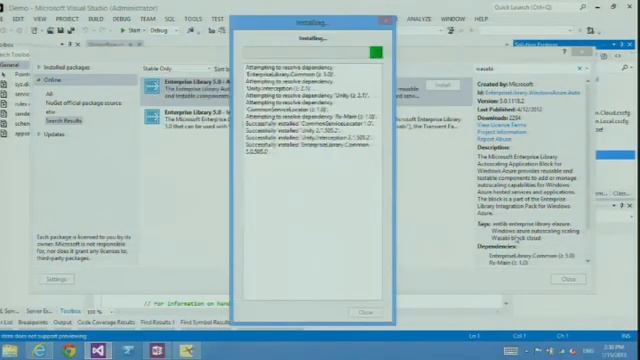The height and width of the screenshot is (360, 640).
Task: Open File Explorer from the taskbar
Action: [10, 351]
